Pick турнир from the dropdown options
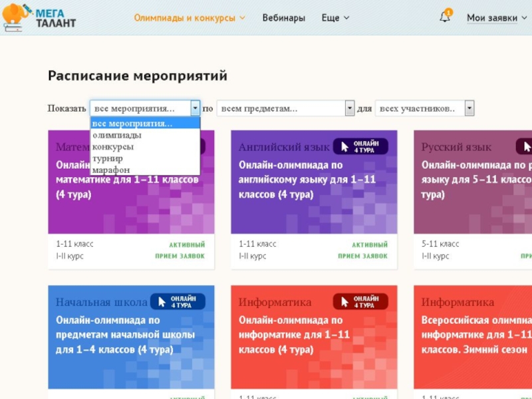This screenshot has height=399, width=532. pos(107,158)
